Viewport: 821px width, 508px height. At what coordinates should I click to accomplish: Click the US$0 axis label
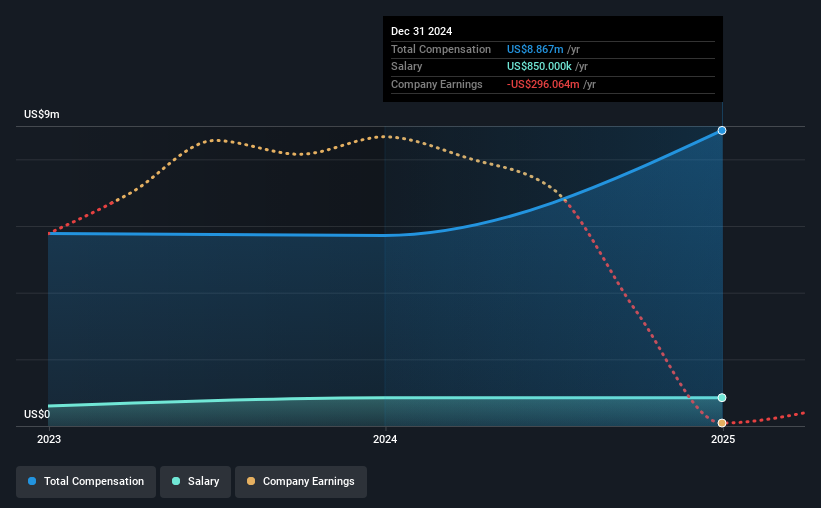[x=37, y=414]
